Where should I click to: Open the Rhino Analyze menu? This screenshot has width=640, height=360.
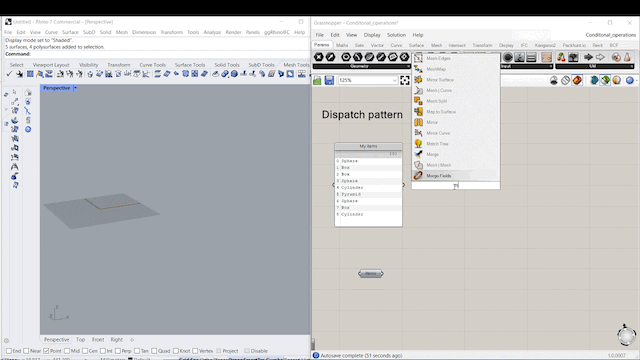[212, 32]
